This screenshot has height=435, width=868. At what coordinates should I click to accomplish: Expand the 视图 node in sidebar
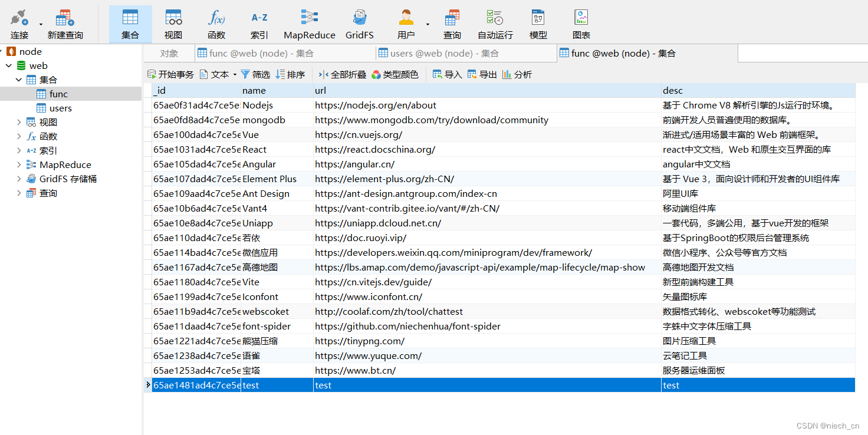tap(19, 122)
